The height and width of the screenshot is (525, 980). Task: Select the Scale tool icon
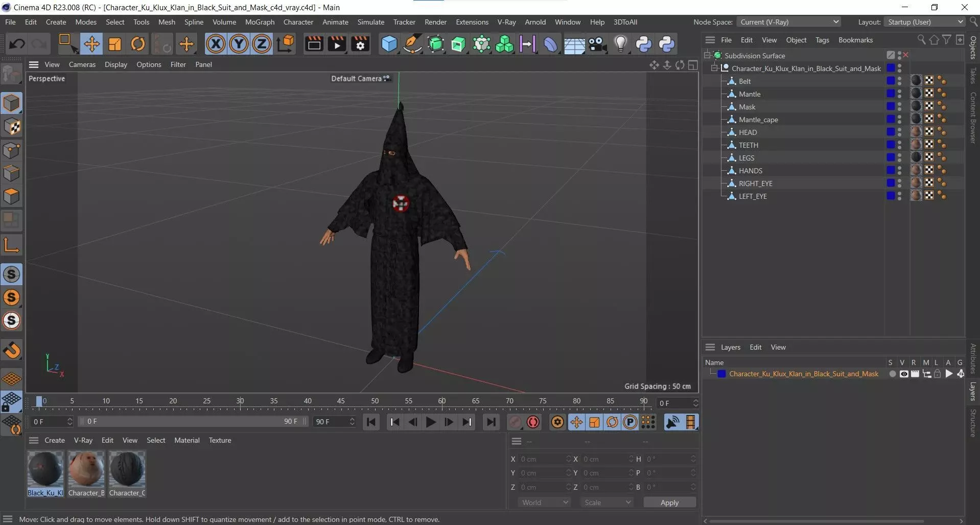pyautogui.click(x=115, y=44)
